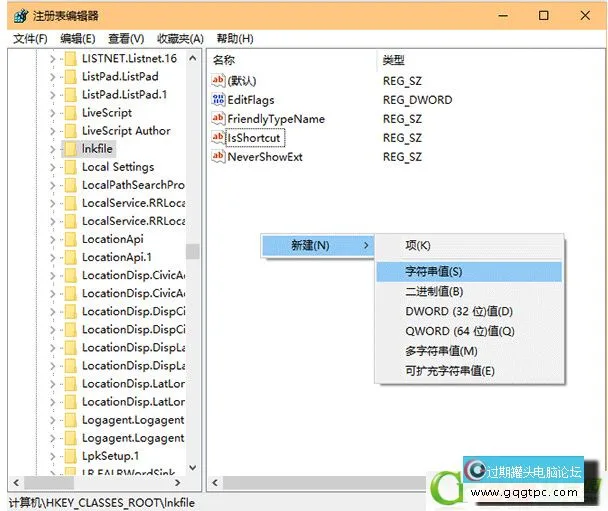Click tree pane scroll down arrow

point(193,468)
